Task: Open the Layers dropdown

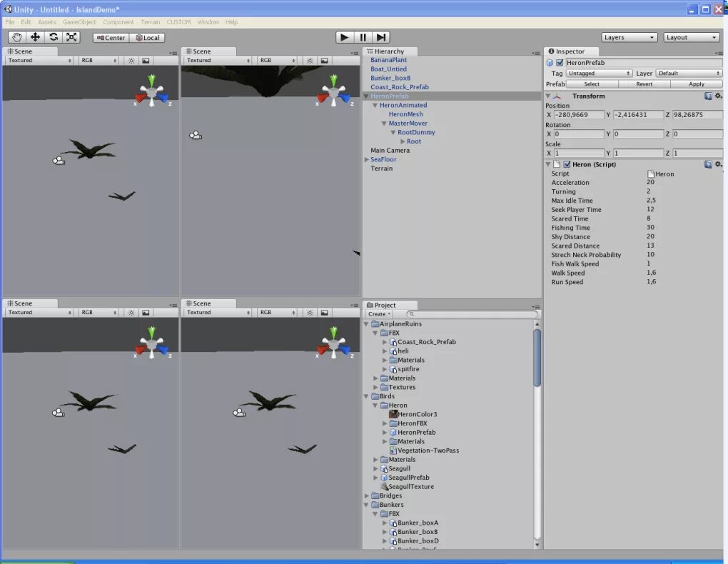Action: [x=629, y=37]
